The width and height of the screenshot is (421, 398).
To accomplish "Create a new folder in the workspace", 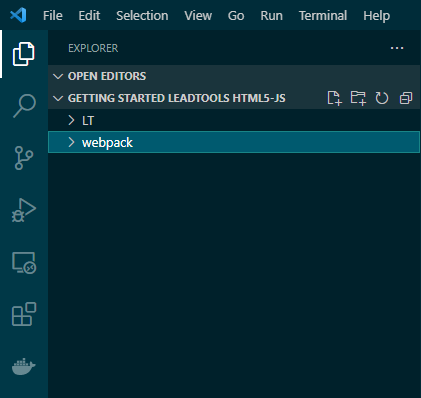I will [358, 98].
